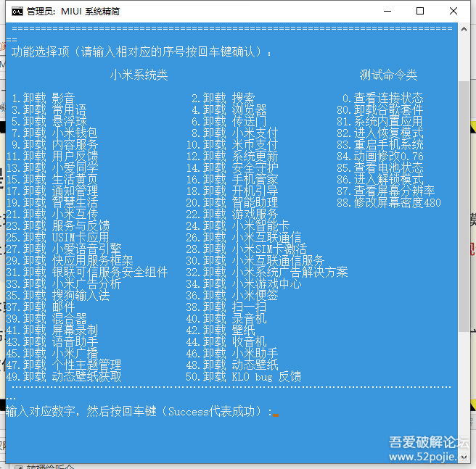Click the scrollbar up arrow

(x=464, y=29)
